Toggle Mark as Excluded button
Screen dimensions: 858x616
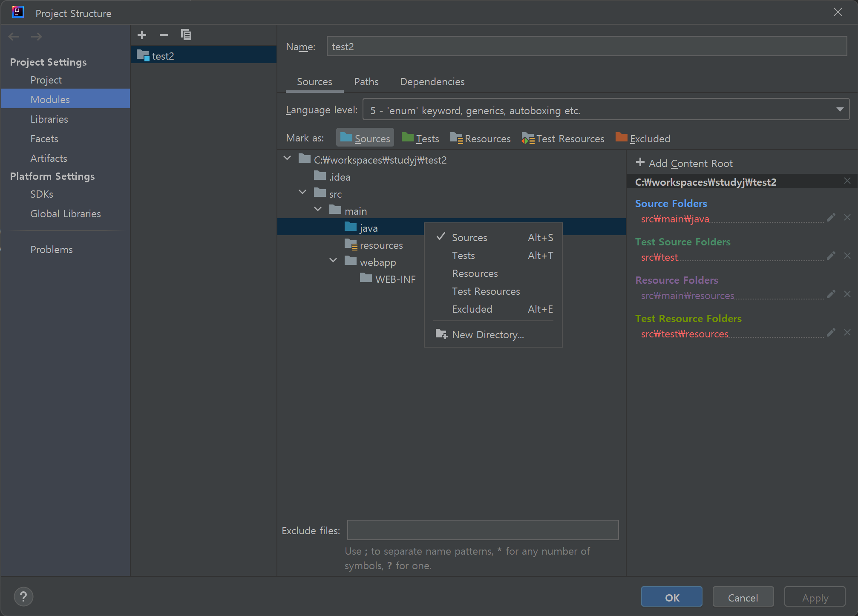[x=643, y=138]
